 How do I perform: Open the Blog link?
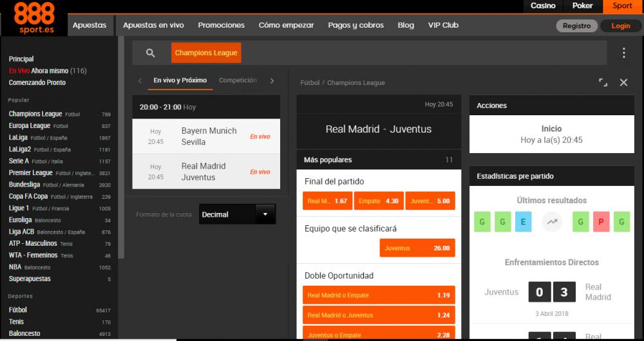tap(406, 25)
